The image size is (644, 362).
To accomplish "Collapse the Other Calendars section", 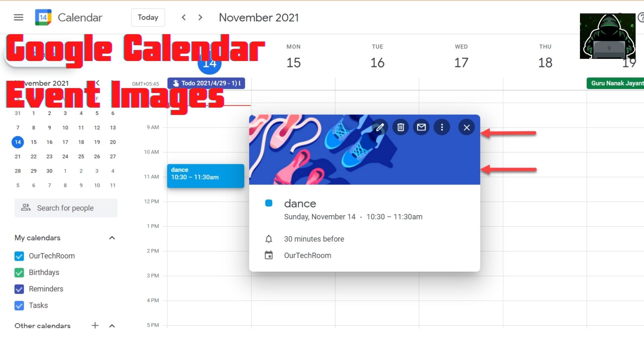I will coord(111,325).
